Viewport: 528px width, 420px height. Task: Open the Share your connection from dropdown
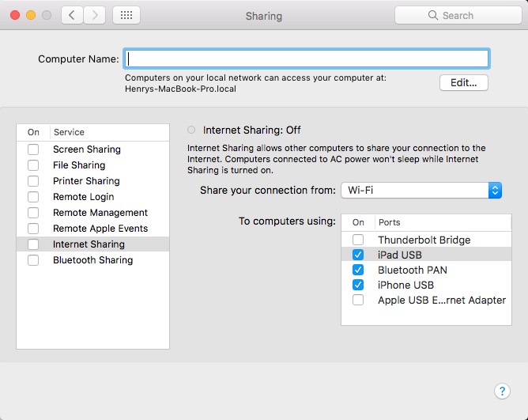coord(421,191)
